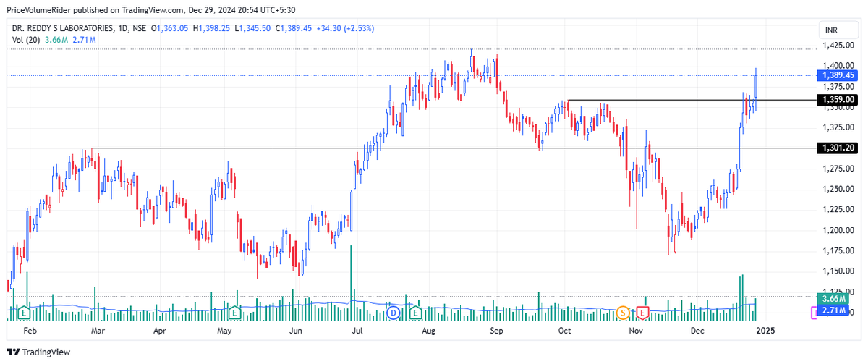
Task: Click the 1,250.00 price axis tick
Action: coord(838,189)
